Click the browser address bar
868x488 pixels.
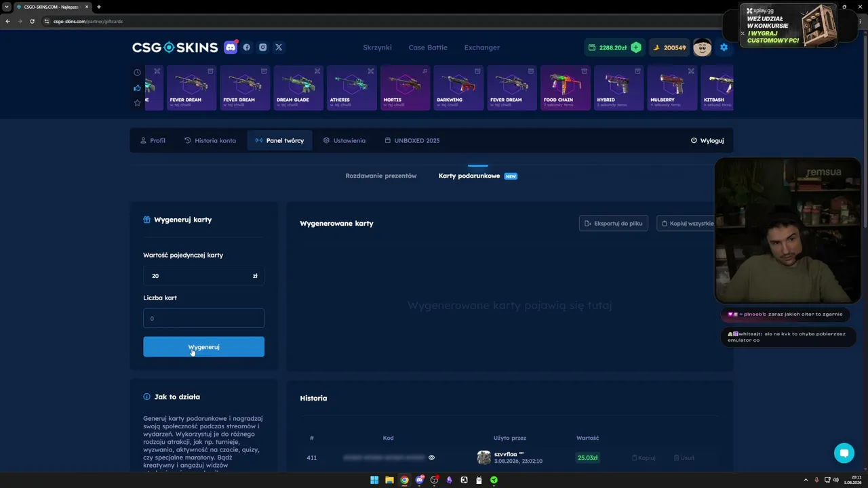pyautogui.click(x=407, y=21)
